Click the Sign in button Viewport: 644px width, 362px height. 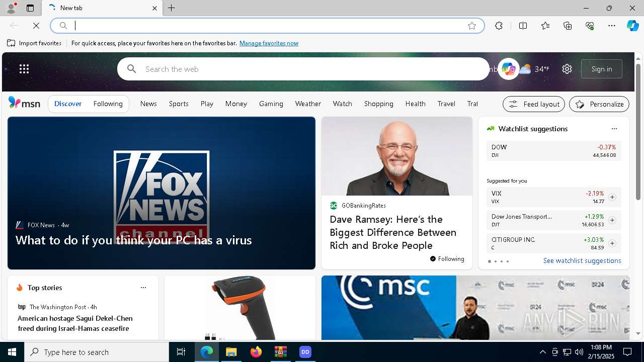[x=602, y=69]
